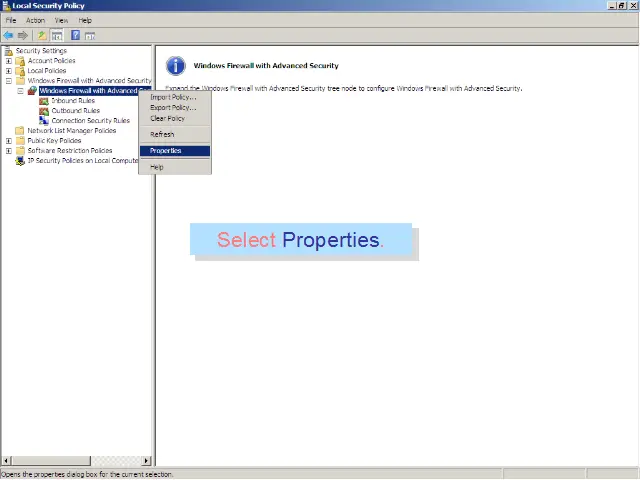Click the Windows Firewall with Advanced Security heading
Image resolution: width=640 pixels, height=480 pixels.
pos(266,66)
